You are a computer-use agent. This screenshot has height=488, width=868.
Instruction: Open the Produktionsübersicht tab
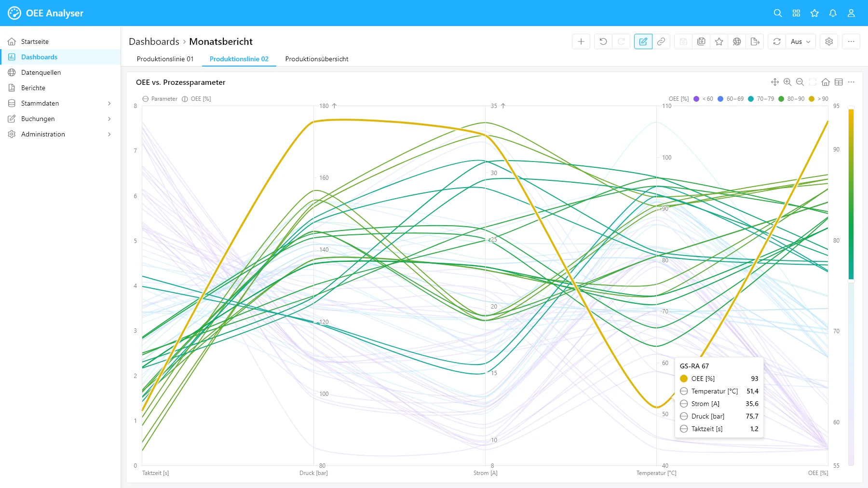pos(316,59)
